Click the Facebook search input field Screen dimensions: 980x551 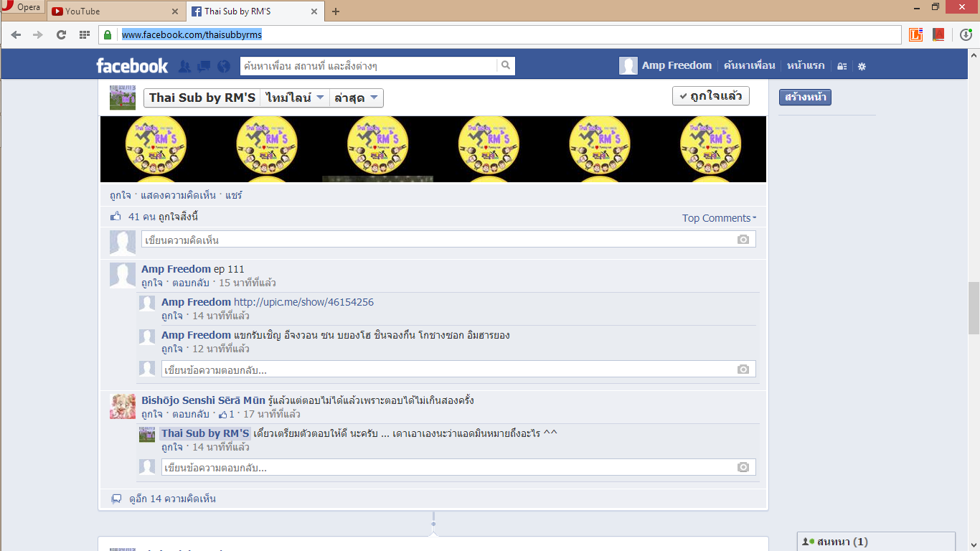(x=368, y=66)
